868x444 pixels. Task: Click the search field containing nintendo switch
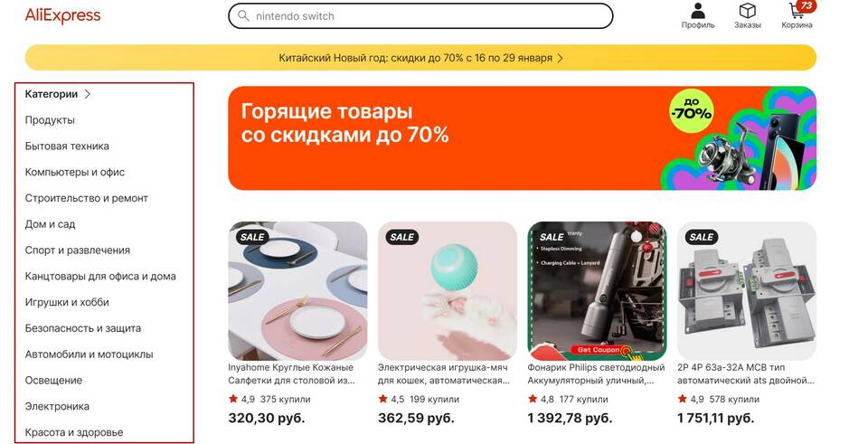(x=420, y=16)
